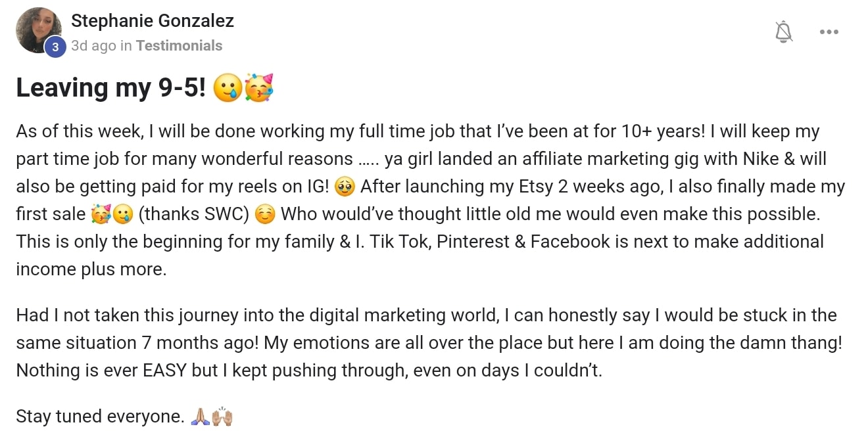Click the level 3 badge on avatar

55,47
